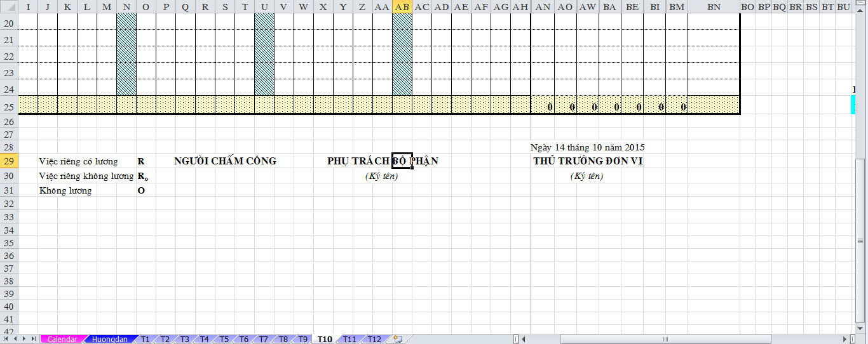Select column header BM
868x344 pixels.
(x=677, y=7)
